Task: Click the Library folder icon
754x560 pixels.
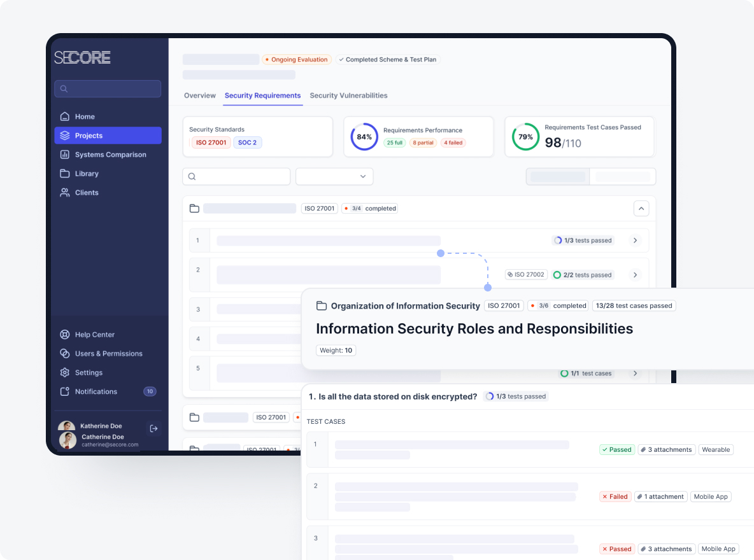Action: [x=64, y=174]
